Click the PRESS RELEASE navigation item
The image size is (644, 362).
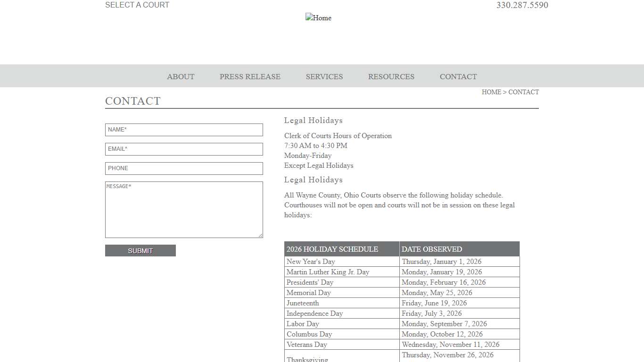point(250,76)
